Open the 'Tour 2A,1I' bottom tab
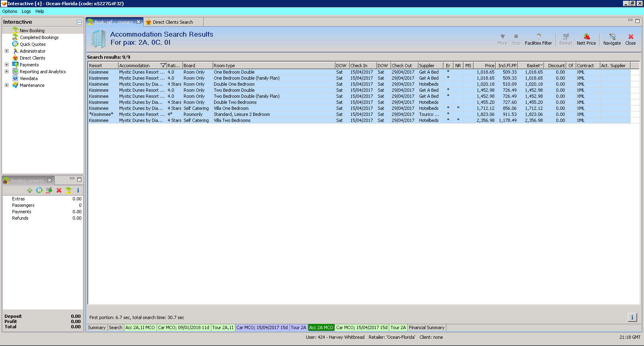This screenshot has width=644, height=346. [x=223, y=327]
